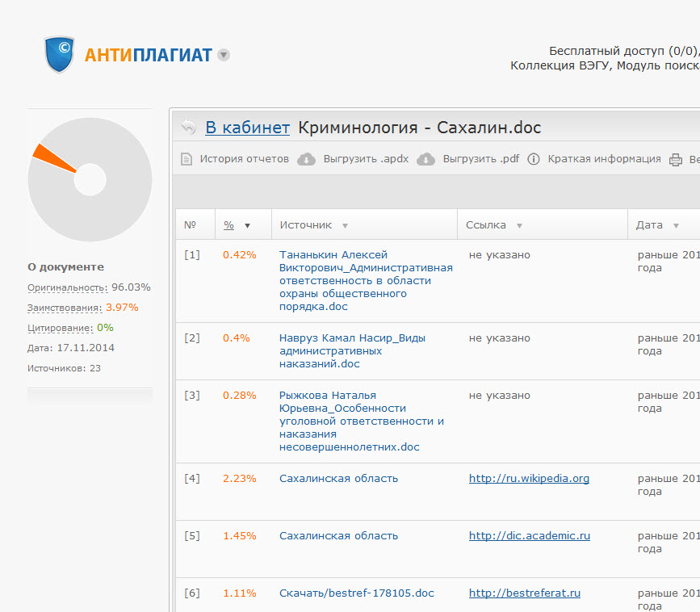Screen dimensions: 700x612
Task: Go to В кабинет link
Action: coord(247,128)
